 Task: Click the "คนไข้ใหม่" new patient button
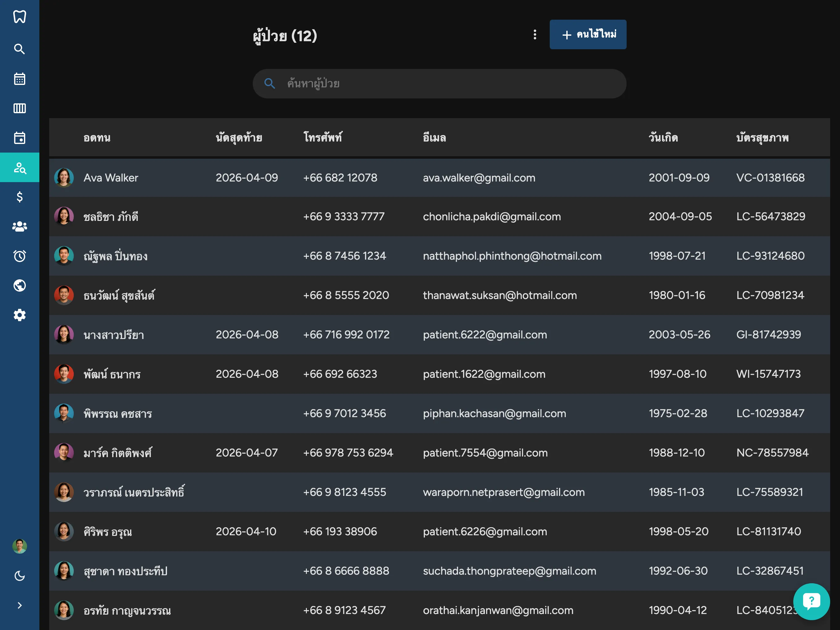[x=588, y=34]
